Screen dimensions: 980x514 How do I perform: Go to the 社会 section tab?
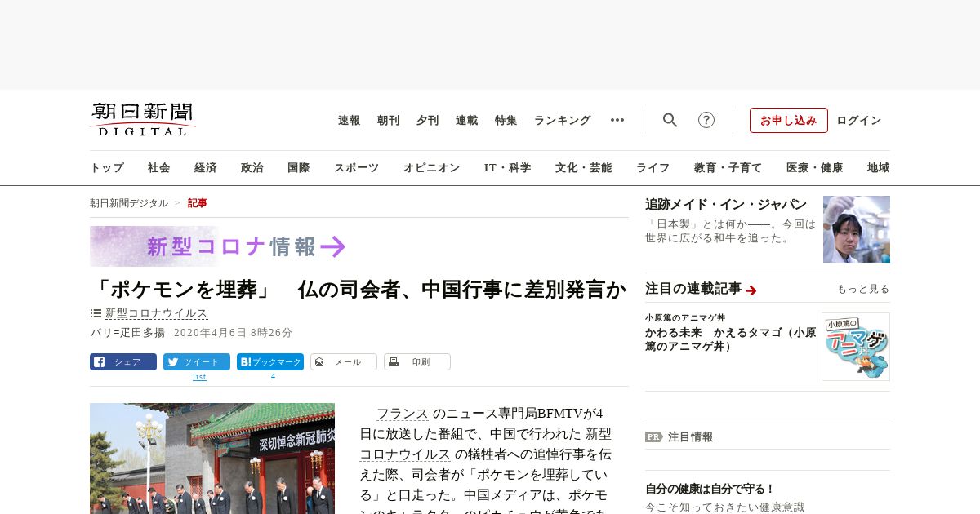159,167
